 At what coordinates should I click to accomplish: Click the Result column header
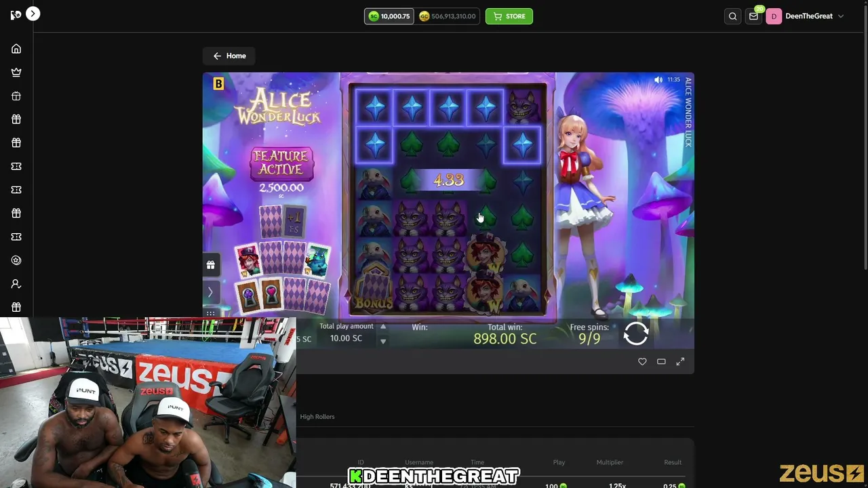click(x=673, y=462)
